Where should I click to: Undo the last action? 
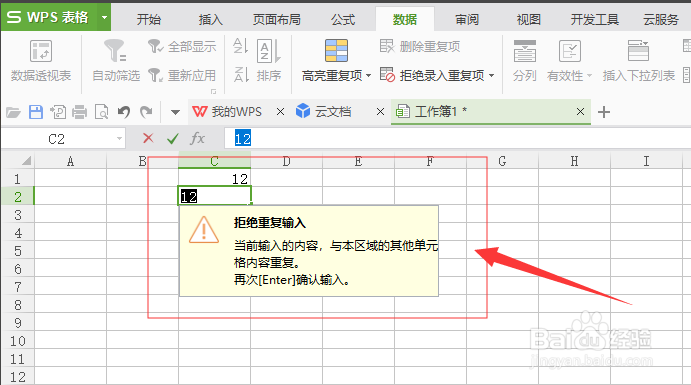click(124, 112)
